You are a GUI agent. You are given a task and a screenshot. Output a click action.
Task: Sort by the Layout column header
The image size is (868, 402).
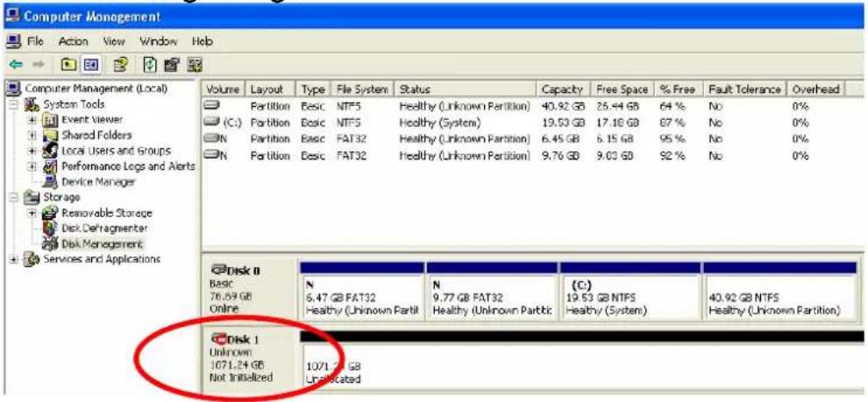[271, 89]
